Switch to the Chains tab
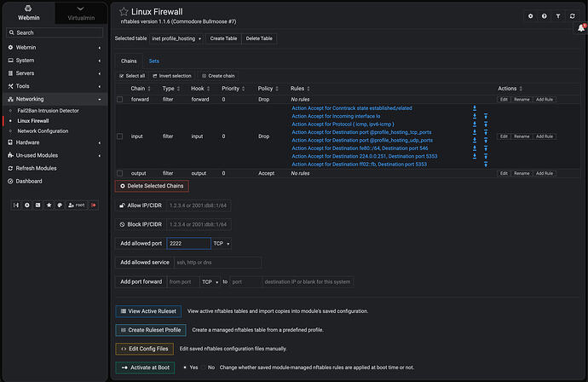The image size is (588, 382). point(129,61)
